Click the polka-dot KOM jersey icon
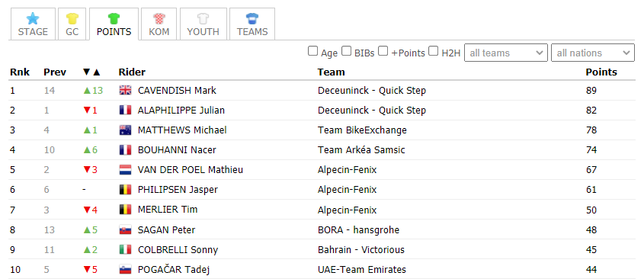The height and width of the screenshot is (279, 644). point(159,18)
